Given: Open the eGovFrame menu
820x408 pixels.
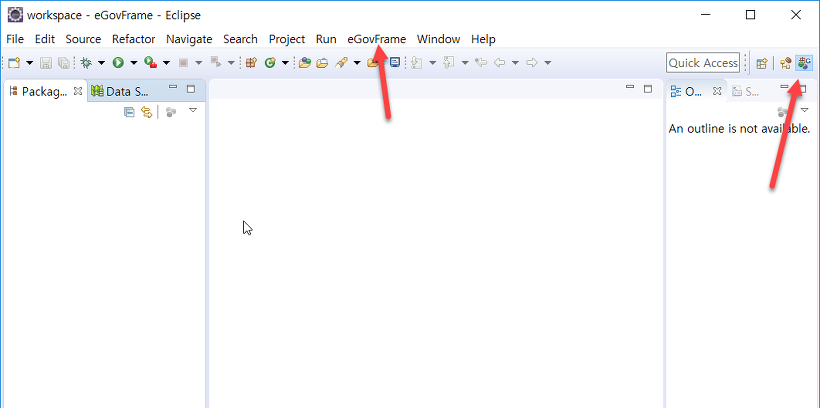Looking at the screenshot, I should pos(377,39).
